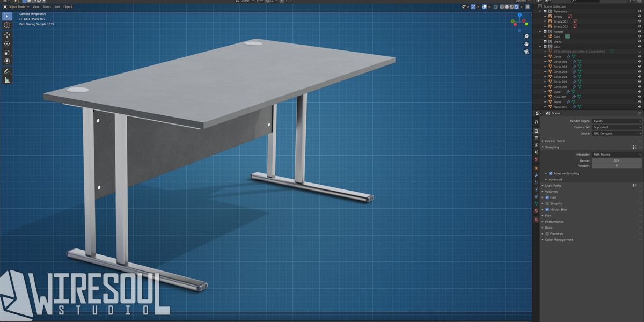
Task: Hide the Cube object with its eye toggle
Action: [639, 92]
